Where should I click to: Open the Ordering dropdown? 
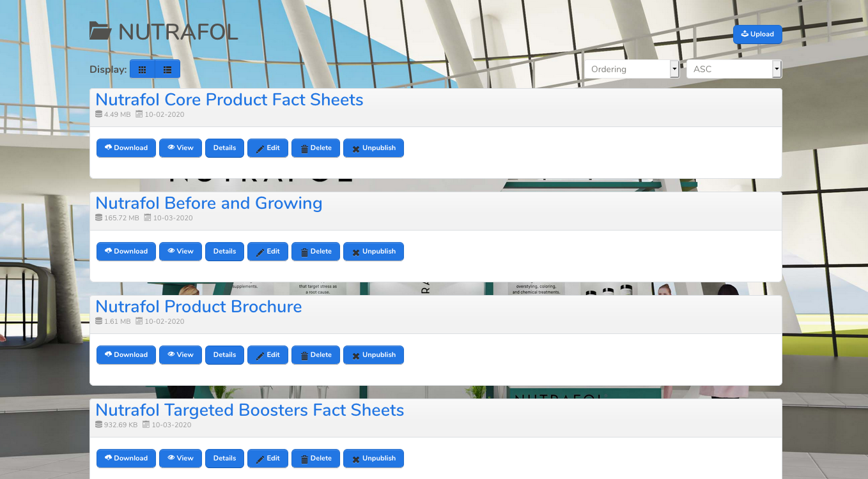632,69
